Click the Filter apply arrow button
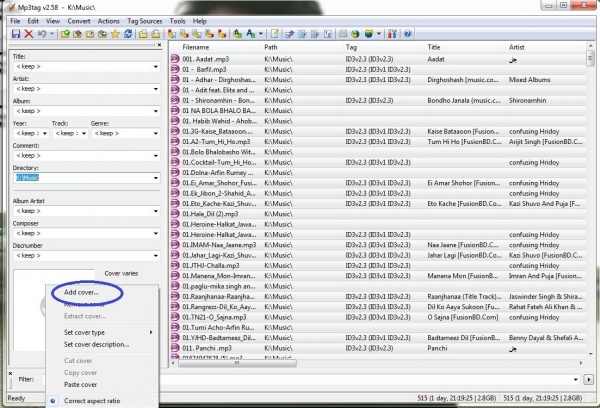This screenshot has height=408, width=600. point(588,379)
